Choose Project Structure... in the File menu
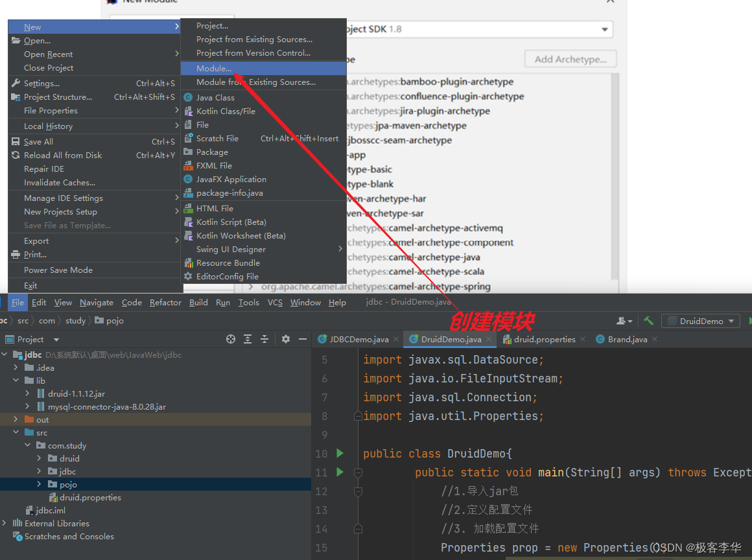The height and width of the screenshot is (560, 752). 95,97
